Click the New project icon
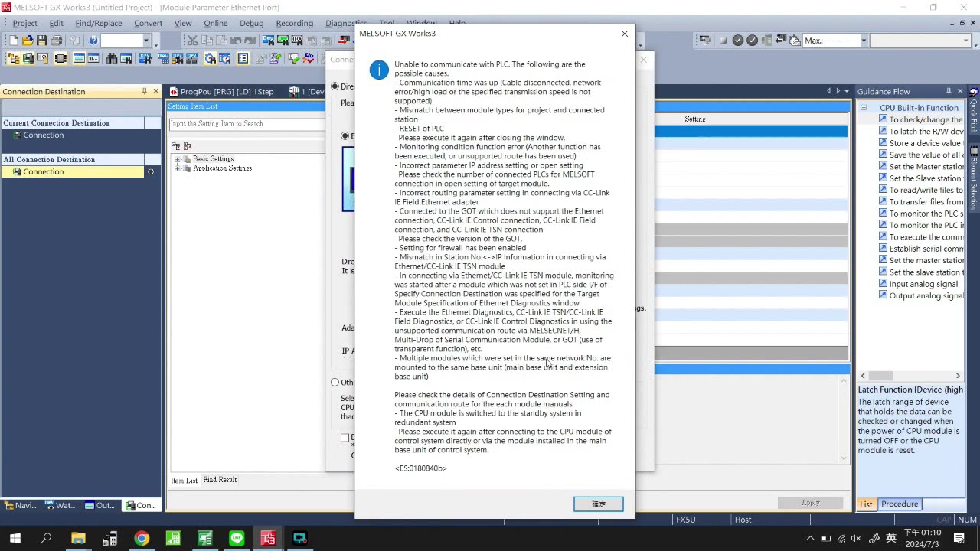Screen dimensions: 980x551 [x=13, y=41]
